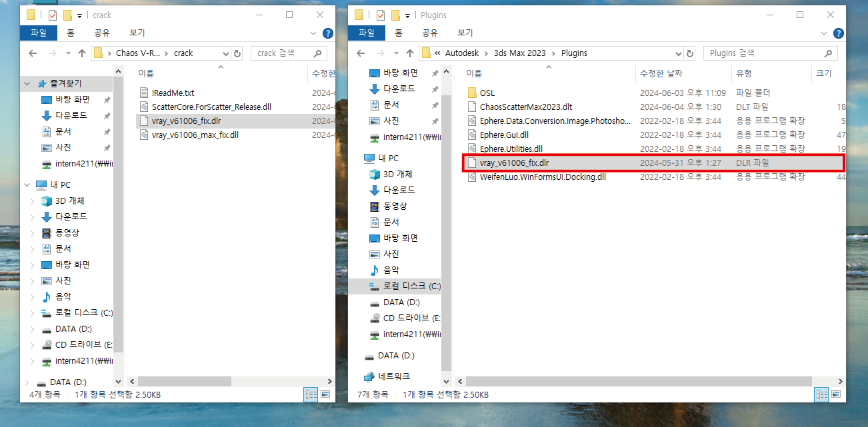Collapse 내 PC in crack window sidebar
The height and width of the screenshot is (427, 868).
(28, 185)
